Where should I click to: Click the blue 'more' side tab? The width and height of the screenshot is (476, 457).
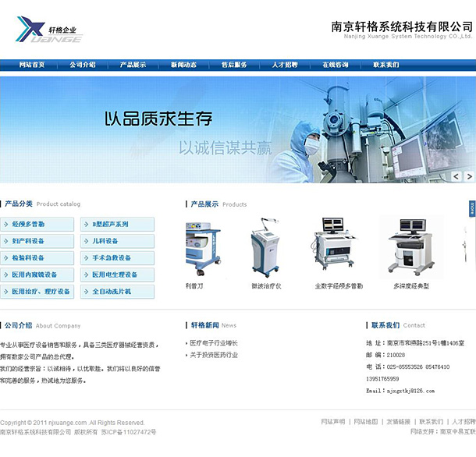472,208
